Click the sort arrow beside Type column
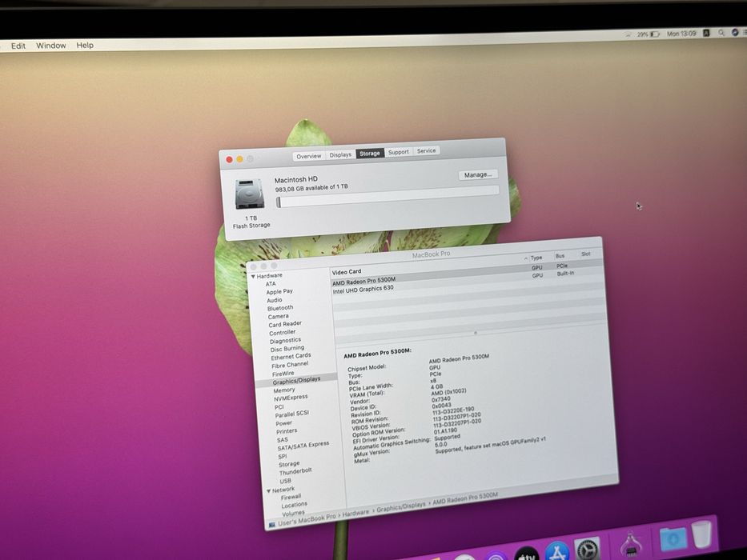This screenshot has width=747, height=560. coord(526,258)
